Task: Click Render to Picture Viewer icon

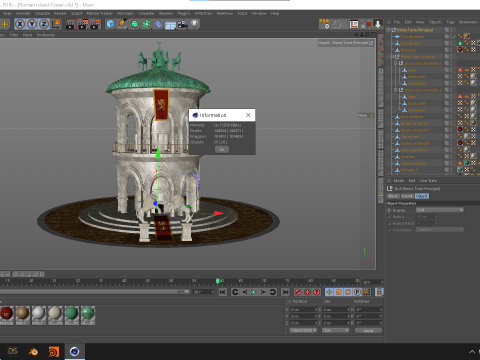Action: pyautogui.click(x=83, y=24)
